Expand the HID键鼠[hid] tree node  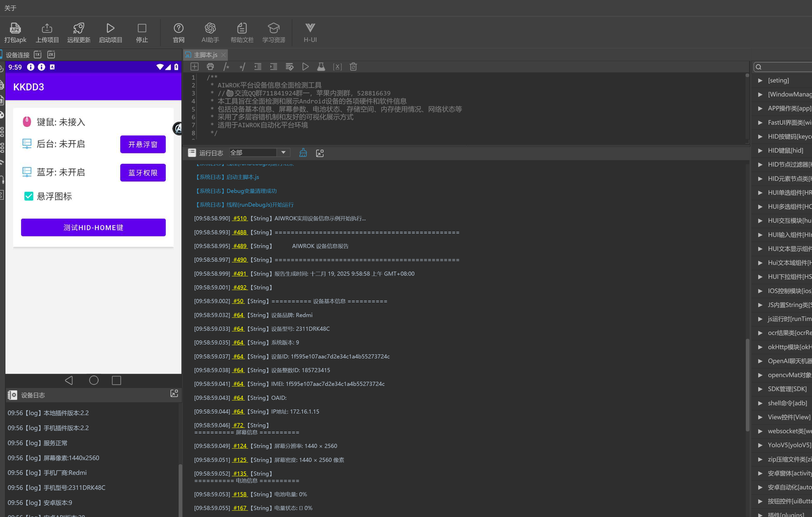pyautogui.click(x=760, y=151)
